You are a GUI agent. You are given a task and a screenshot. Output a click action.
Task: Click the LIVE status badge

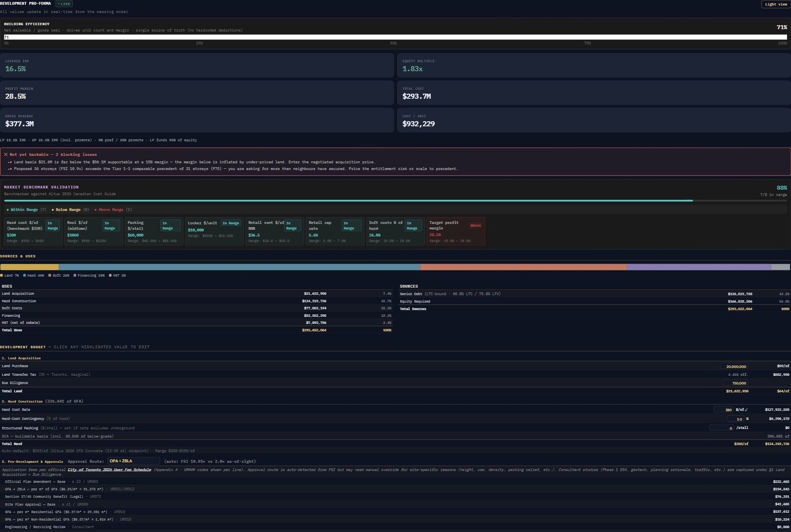click(64, 4)
